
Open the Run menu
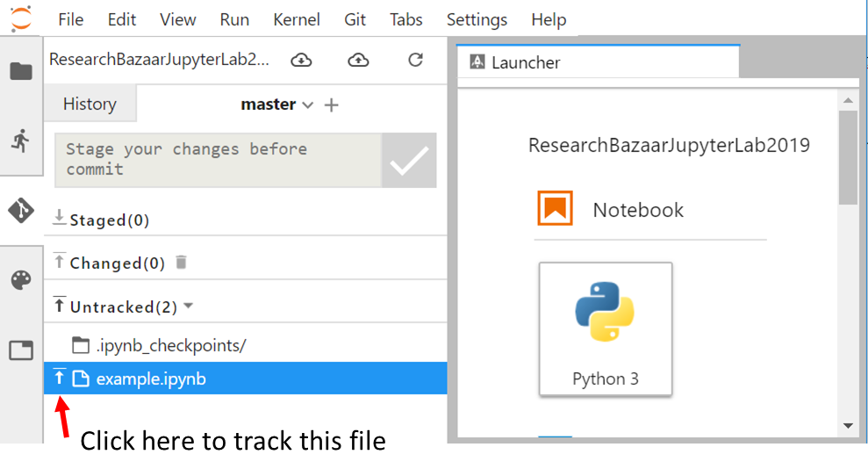234,19
